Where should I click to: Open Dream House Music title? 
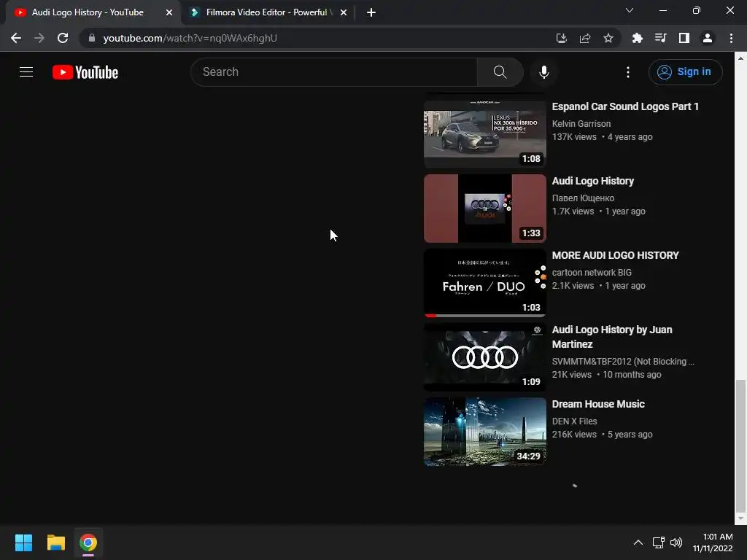point(598,404)
